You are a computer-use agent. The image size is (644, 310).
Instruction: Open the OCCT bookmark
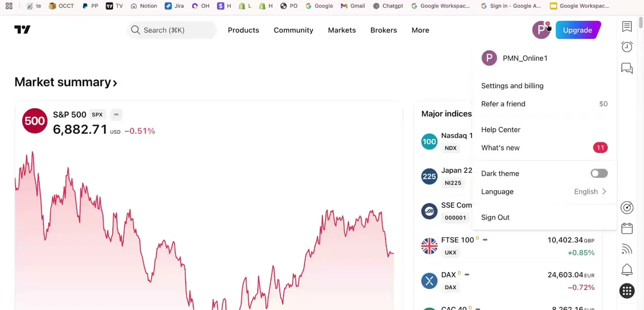pos(61,6)
